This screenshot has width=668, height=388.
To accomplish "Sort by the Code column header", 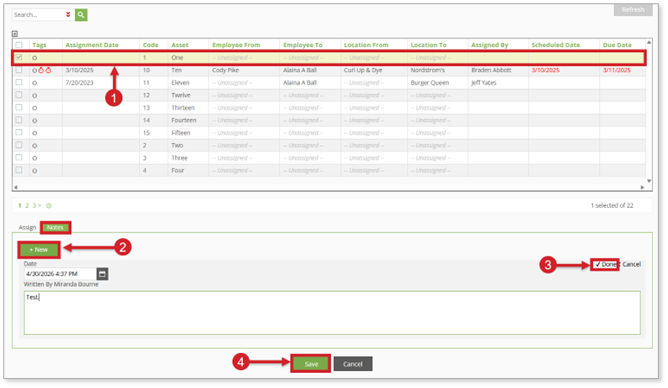I will coord(150,45).
